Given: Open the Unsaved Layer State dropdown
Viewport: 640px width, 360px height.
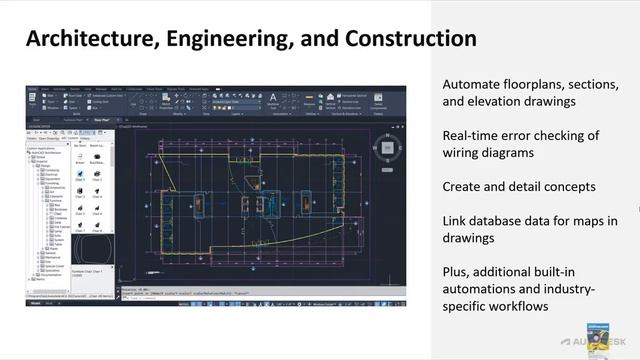Looking at the screenshot, I should pyautogui.click(x=236, y=102).
